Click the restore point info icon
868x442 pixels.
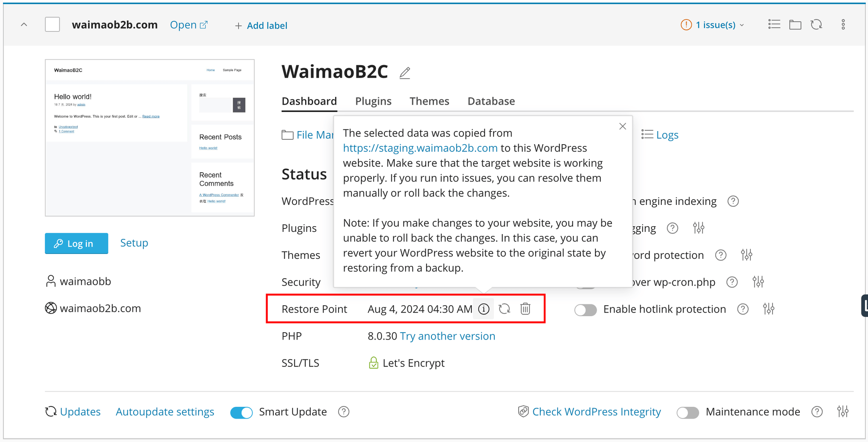click(x=483, y=309)
